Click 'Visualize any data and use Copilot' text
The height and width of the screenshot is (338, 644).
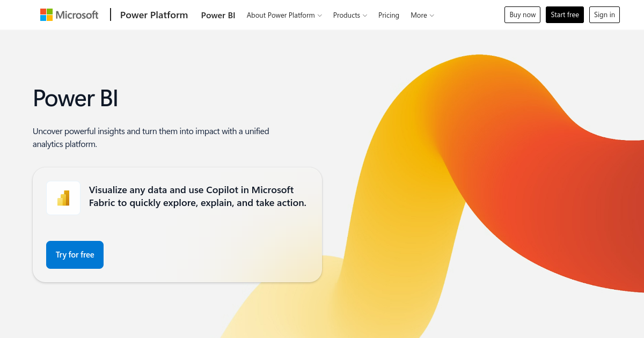[197, 196]
